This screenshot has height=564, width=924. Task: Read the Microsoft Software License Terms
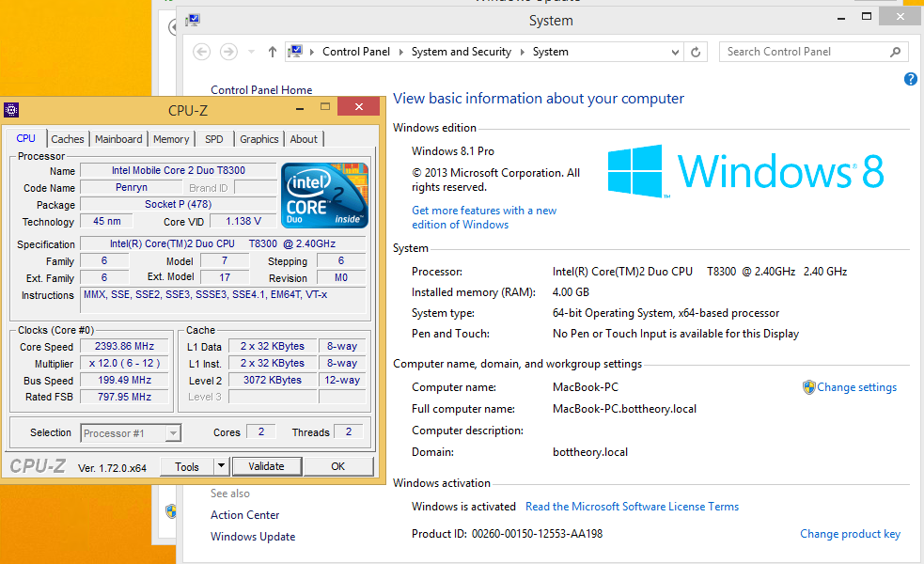[x=632, y=507]
